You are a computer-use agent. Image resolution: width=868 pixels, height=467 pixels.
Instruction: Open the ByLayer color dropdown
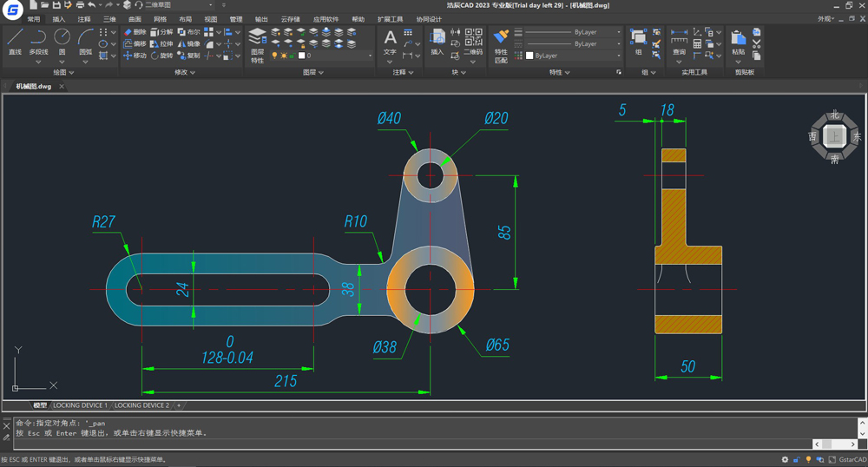(x=619, y=56)
